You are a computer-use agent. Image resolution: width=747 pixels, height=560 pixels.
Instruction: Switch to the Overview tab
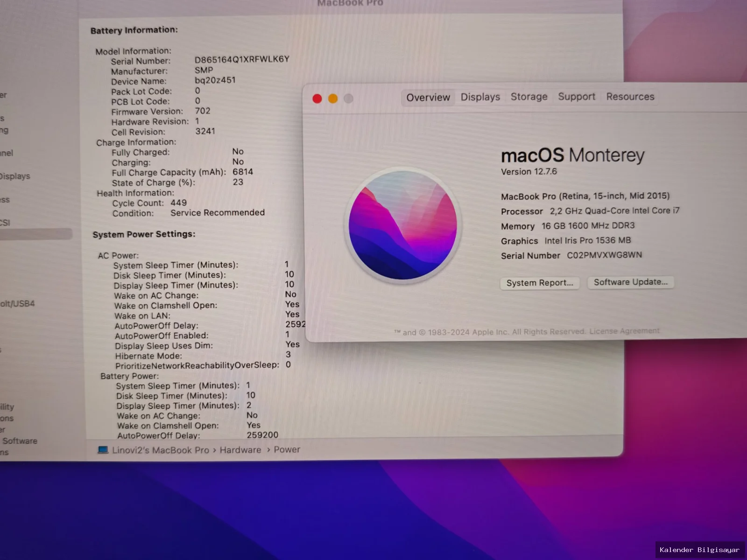click(x=428, y=98)
